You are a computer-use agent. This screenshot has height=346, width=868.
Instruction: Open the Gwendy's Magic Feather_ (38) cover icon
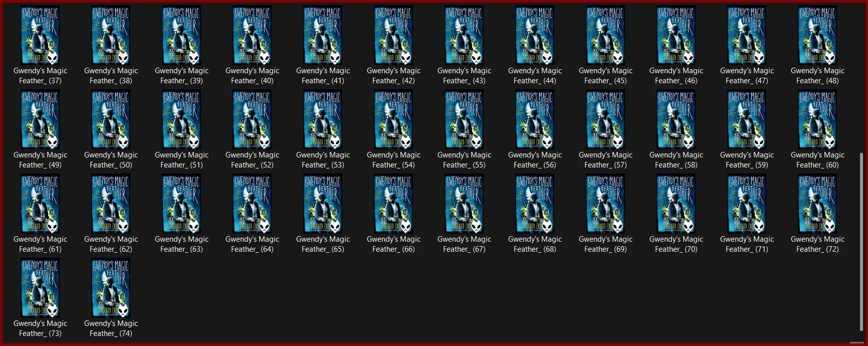[111, 35]
